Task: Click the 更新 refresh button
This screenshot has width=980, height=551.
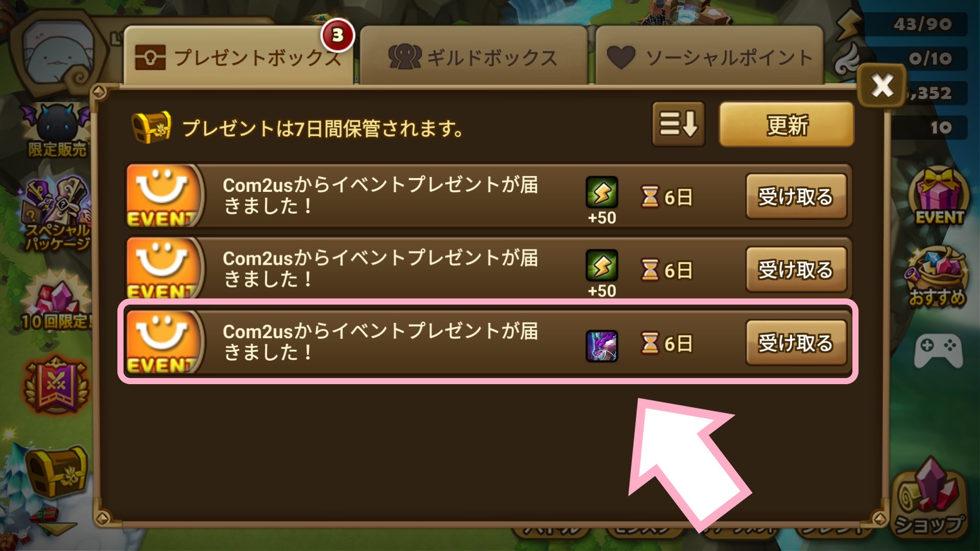Action: [x=787, y=124]
